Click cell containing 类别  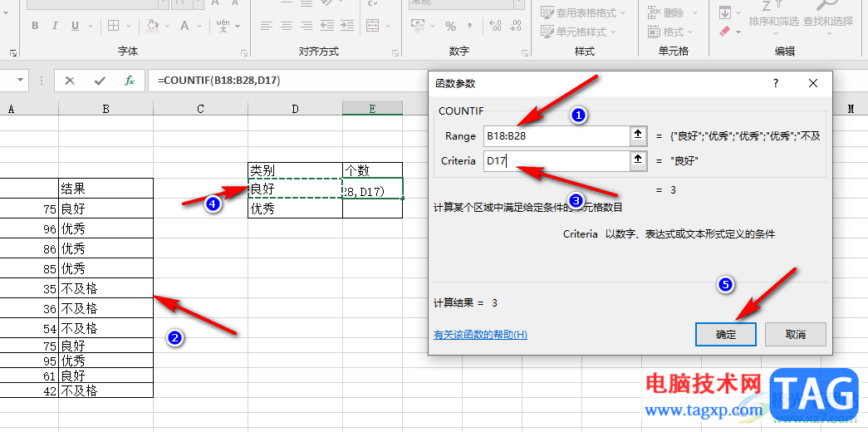295,170
